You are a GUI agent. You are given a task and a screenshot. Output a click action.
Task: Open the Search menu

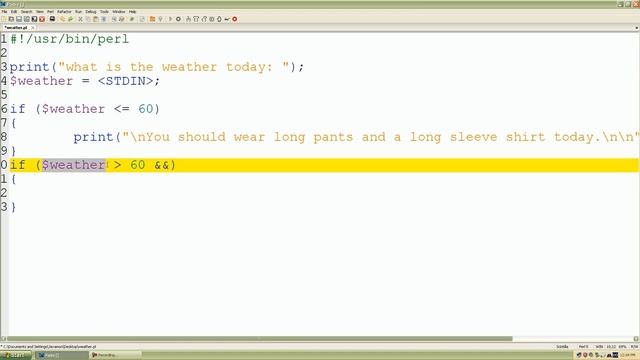(26, 12)
